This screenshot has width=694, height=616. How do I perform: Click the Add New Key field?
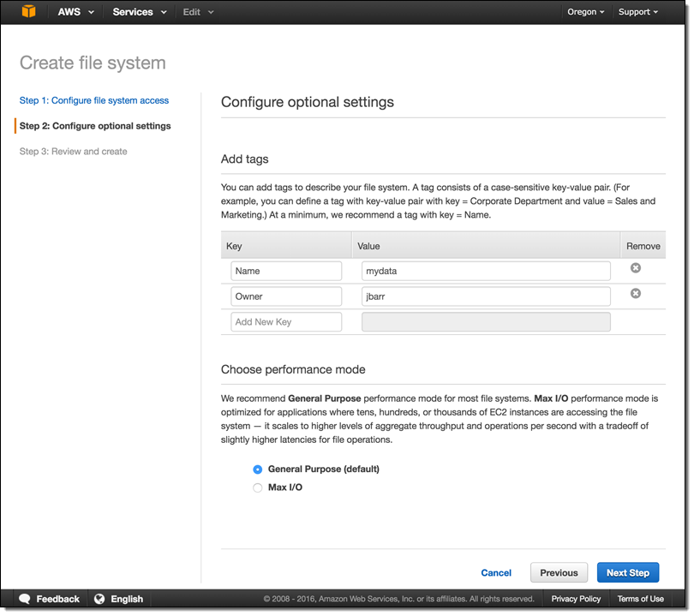click(x=286, y=322)
